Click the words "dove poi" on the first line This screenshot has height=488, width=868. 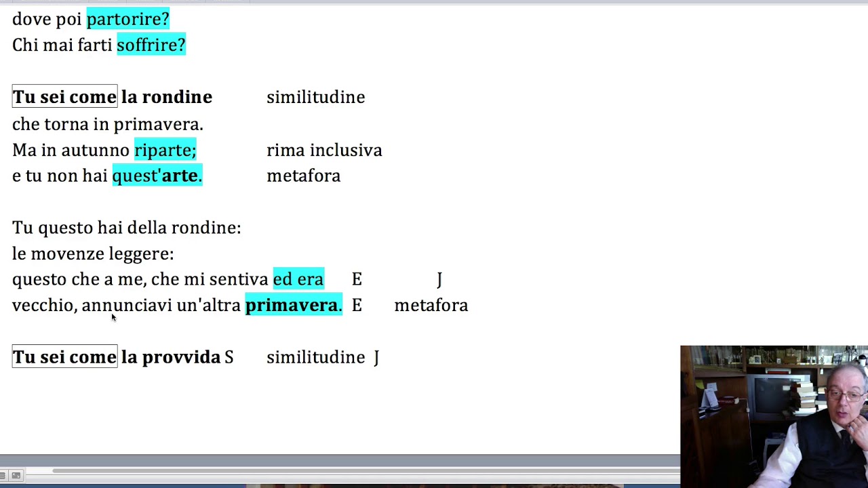(x=47, y=19)
